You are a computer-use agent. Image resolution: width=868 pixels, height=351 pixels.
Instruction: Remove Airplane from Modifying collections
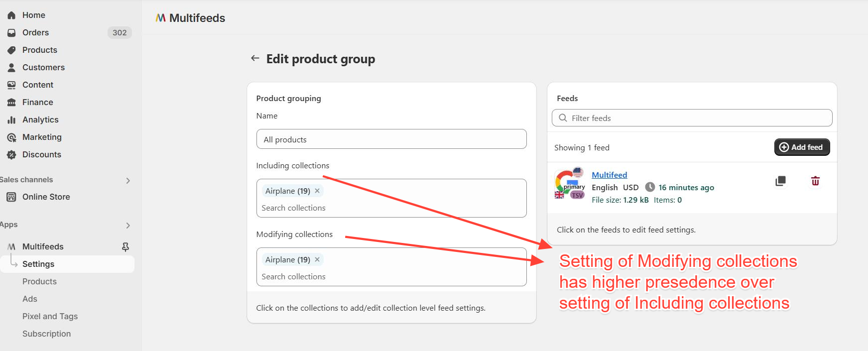point(317,259)
